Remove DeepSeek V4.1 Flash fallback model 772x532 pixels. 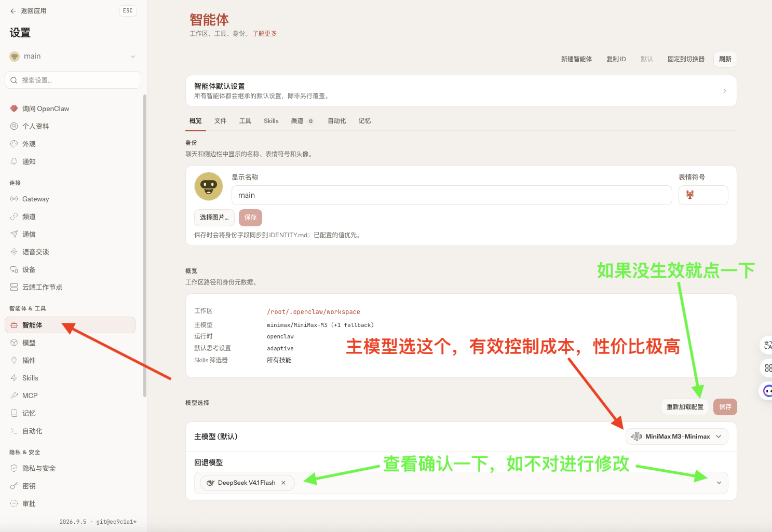(x=283, y=483)
